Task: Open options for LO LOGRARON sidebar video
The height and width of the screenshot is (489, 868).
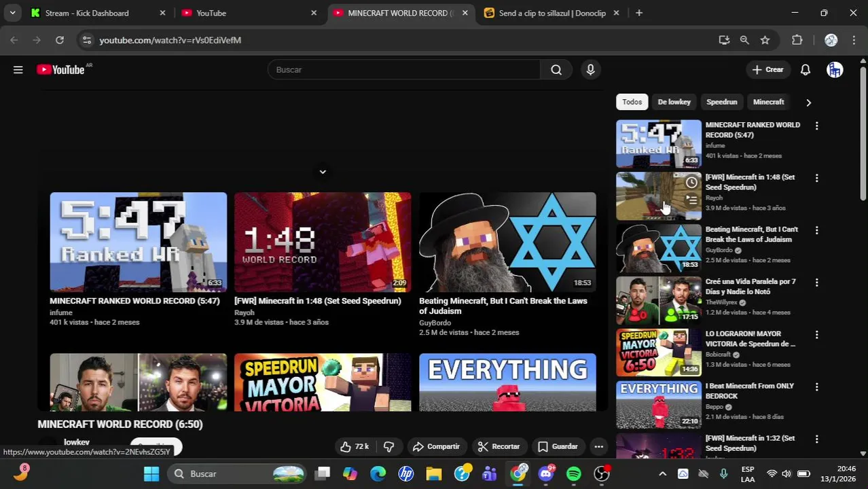Action: pos(816,335)
